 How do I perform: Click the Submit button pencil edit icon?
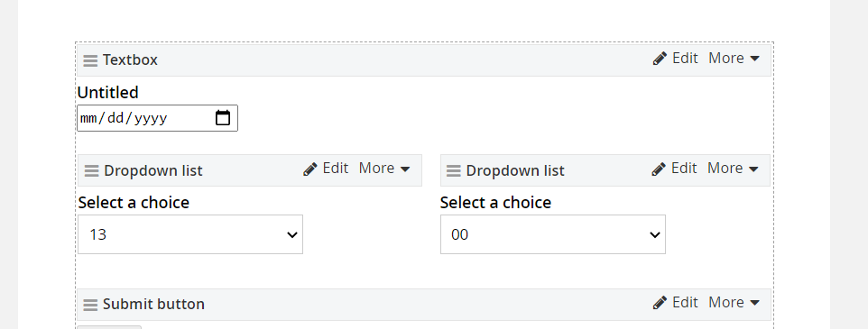tap(660, 303)
